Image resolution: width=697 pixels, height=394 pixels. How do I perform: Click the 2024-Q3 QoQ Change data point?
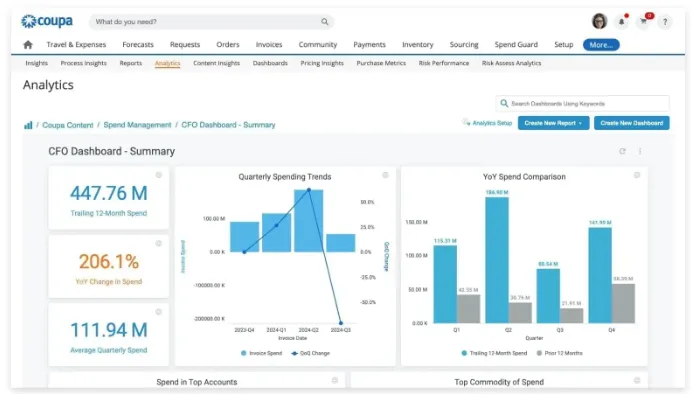[x=341, y=323]
